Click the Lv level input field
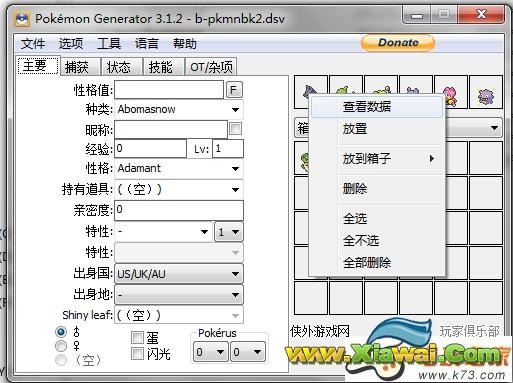The width and height of the screenshot is (513, 383). (228, 149)
